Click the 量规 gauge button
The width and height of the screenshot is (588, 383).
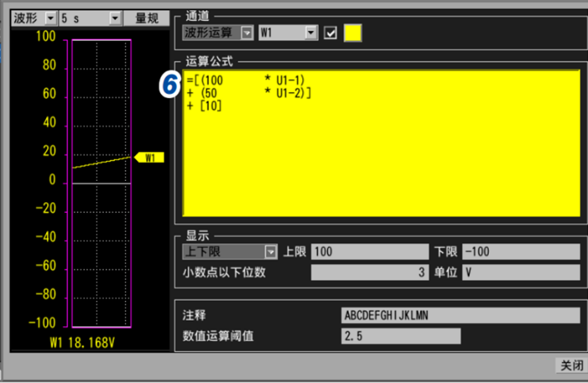click(146, 17)
